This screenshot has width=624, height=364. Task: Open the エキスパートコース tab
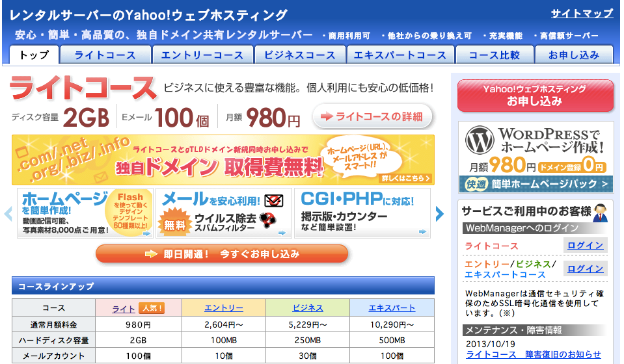click(400, 55)
